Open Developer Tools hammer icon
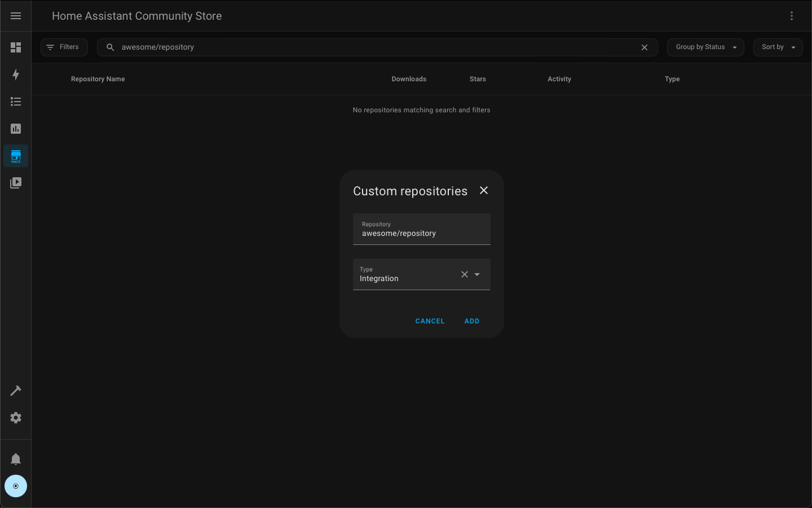 [15, 390]
